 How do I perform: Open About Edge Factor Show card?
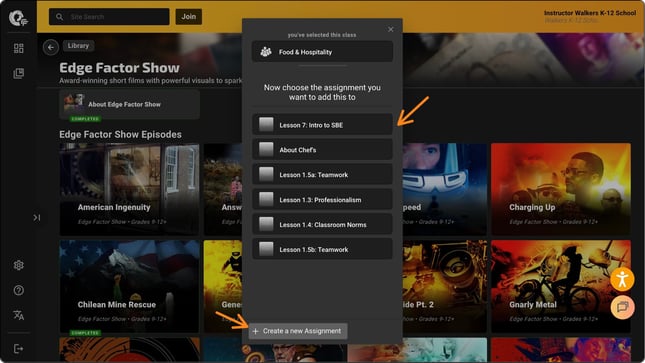(x=130, y=105)
